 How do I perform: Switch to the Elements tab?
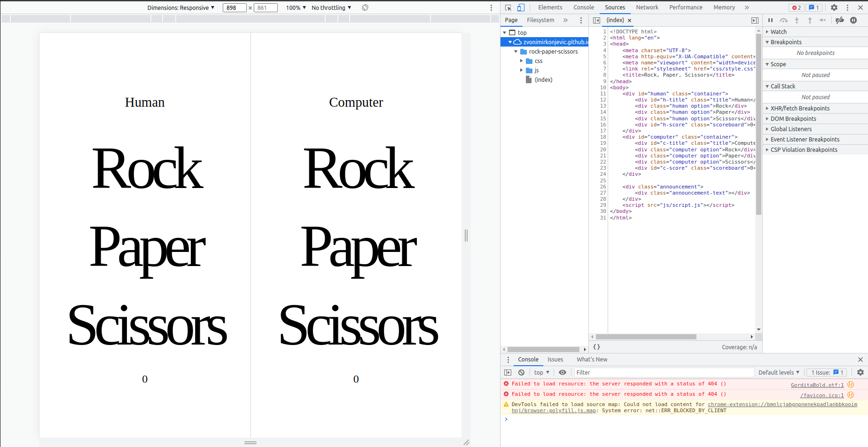pyautogui.click(x=550, y=8)
